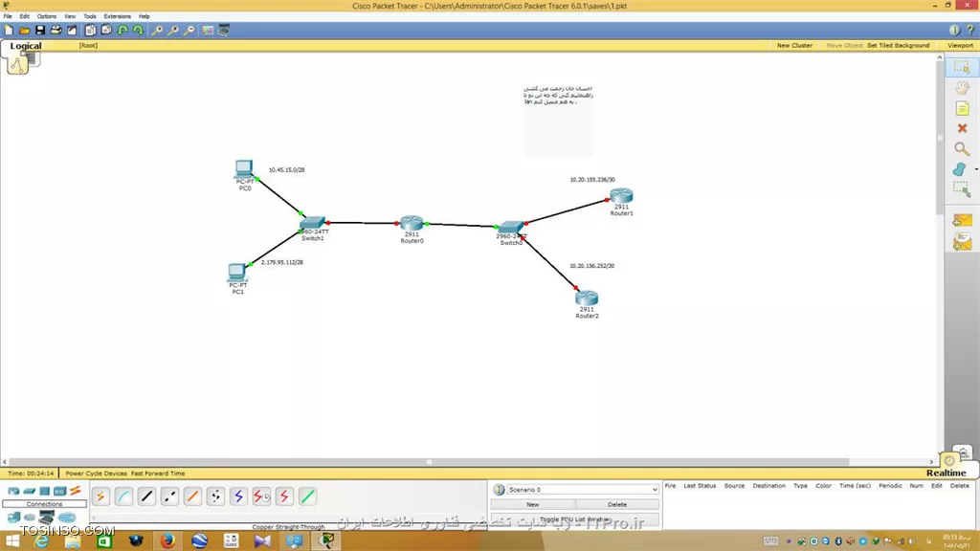Image resolution: width=980 pixels, height=551 pixels.
Task: Zoom in on the workspace
Action: (158, 30)
